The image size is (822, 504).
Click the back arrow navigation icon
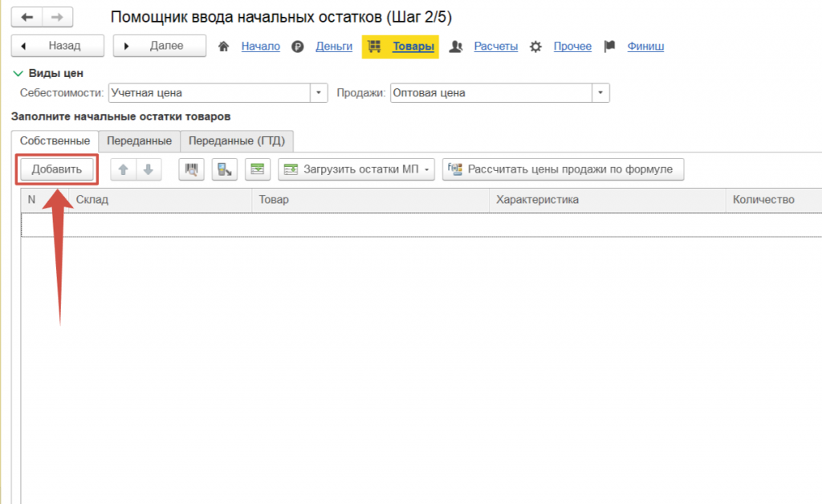[26, 17]
